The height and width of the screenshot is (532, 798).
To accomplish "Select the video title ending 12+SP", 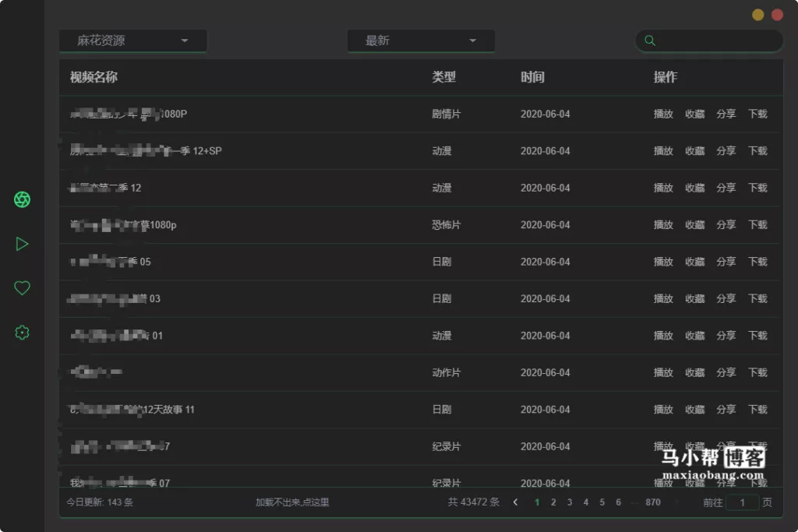I will point(146,151).
